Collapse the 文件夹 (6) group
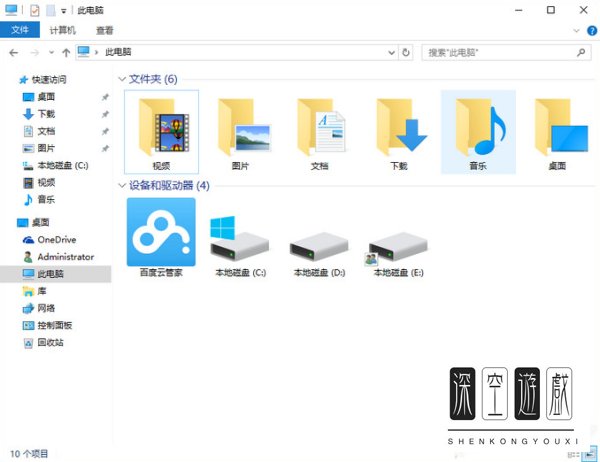 [x=122, y=79]
